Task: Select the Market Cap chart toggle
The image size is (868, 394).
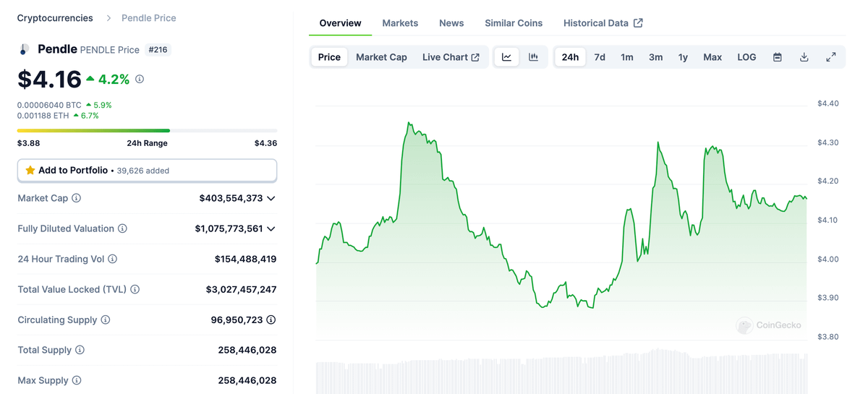Action: 381,57
